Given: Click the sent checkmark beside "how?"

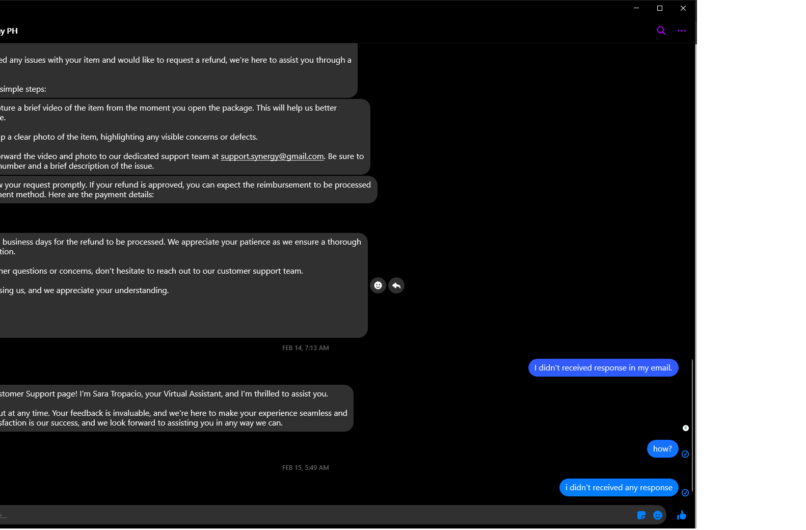Looking at the screenshot, I should tap(685, 454).
